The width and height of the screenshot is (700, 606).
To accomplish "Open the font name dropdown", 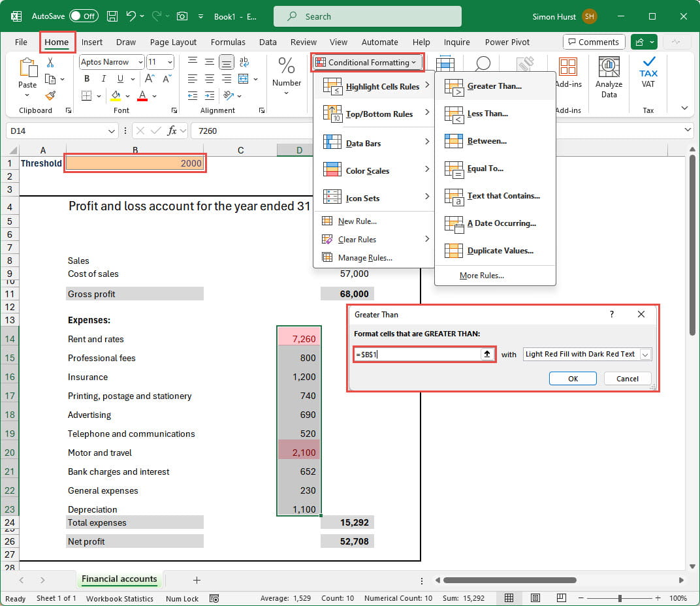I will coord(140,62).
